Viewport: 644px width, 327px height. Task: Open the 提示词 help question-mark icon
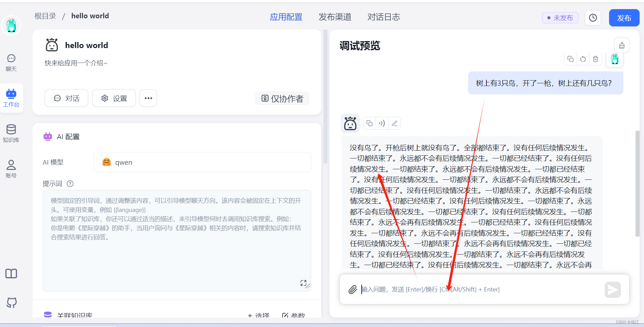pyautogui.click(x=70, y=183)
